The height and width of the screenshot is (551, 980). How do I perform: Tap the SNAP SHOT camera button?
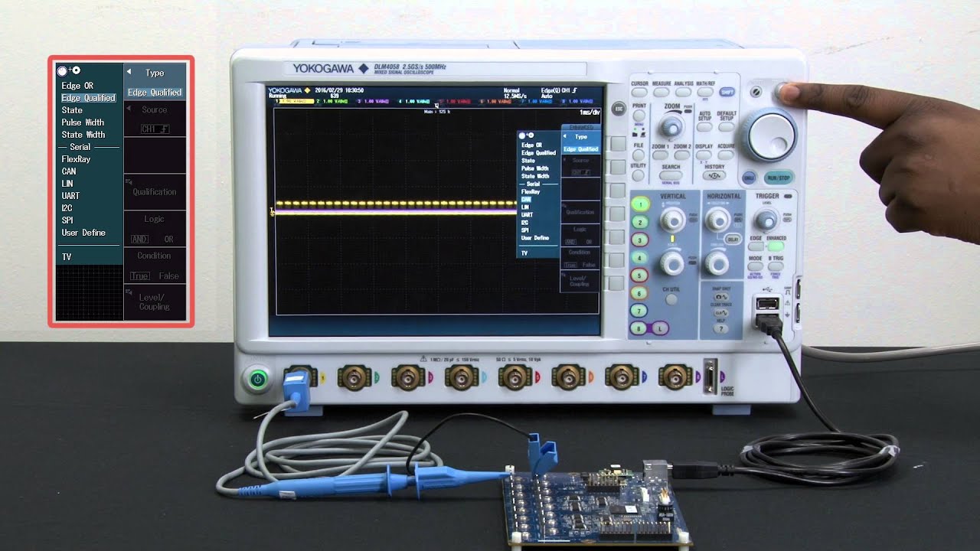[x=720, y=297]
